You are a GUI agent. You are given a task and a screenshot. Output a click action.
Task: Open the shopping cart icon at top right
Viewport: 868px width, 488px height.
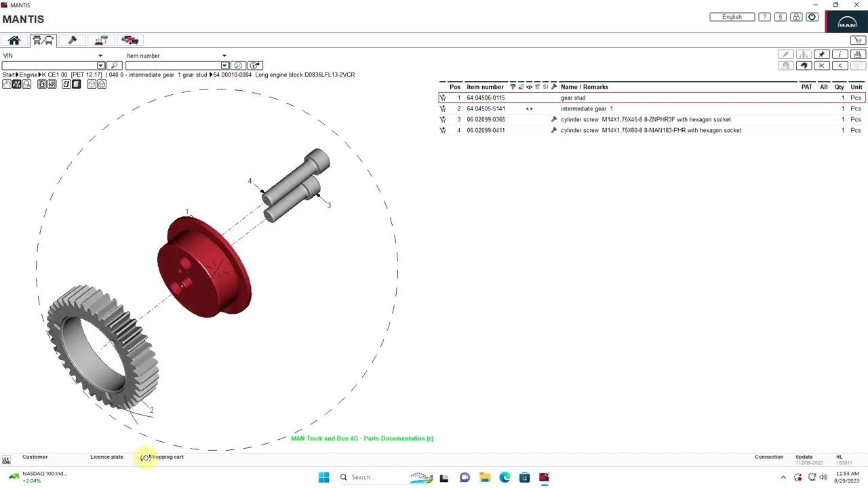point(858,41)
